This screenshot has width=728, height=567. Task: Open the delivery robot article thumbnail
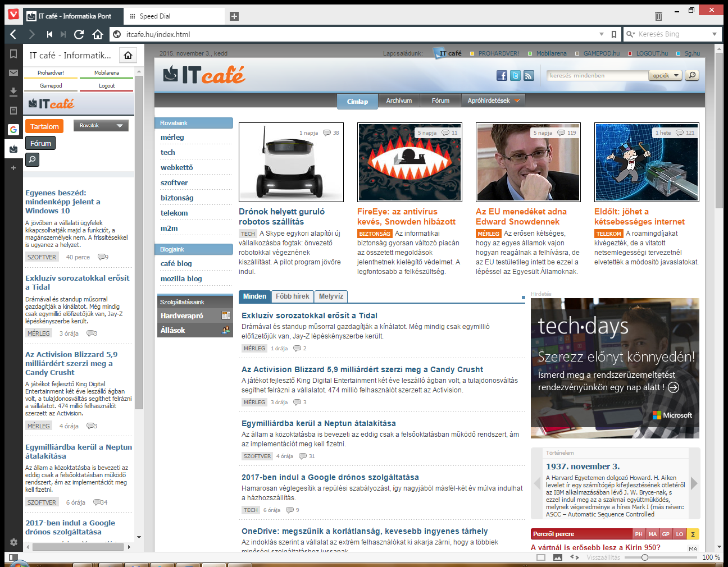point(291,162)
